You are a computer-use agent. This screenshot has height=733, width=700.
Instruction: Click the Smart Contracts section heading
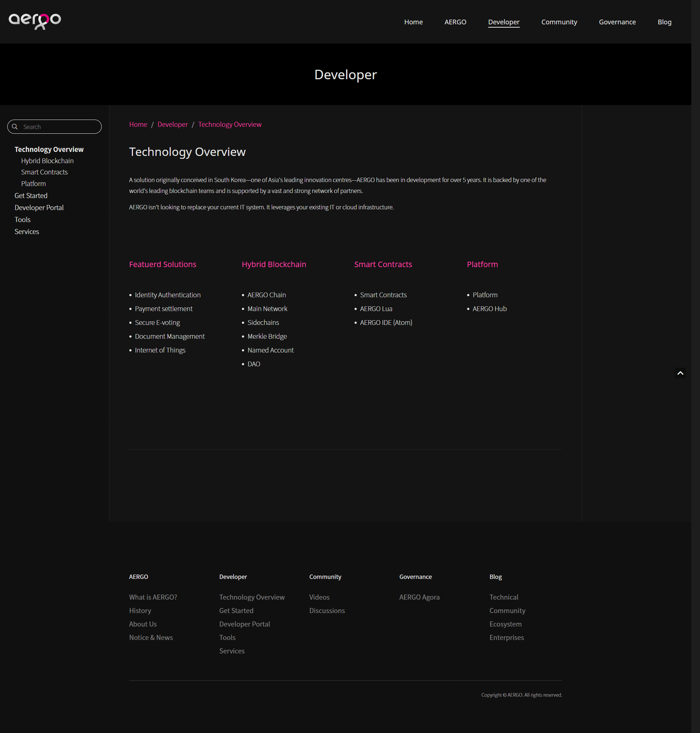coord(383,264)
